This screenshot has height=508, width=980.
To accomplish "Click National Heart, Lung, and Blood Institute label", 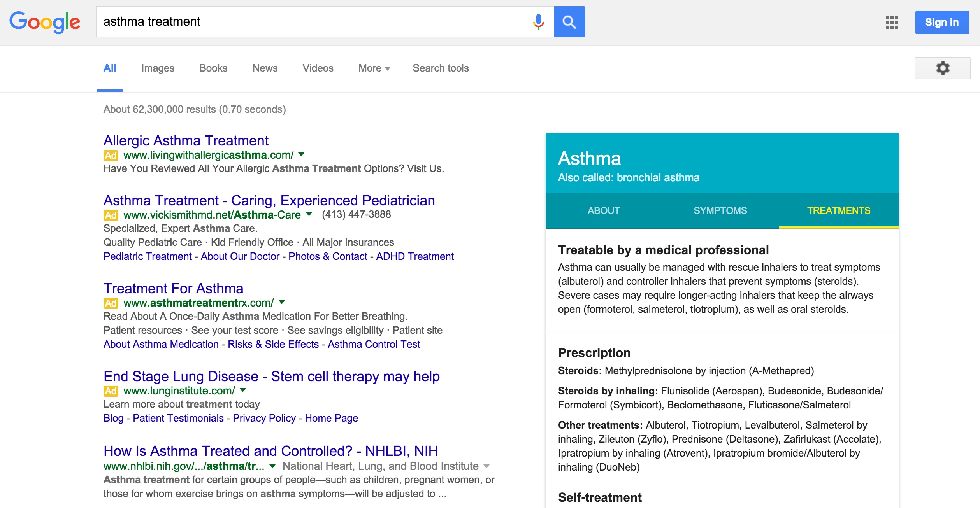I will [x=380, y=466].
